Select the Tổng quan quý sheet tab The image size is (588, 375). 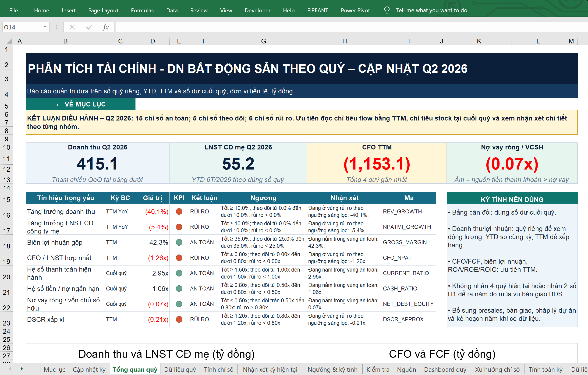point(135,369)
